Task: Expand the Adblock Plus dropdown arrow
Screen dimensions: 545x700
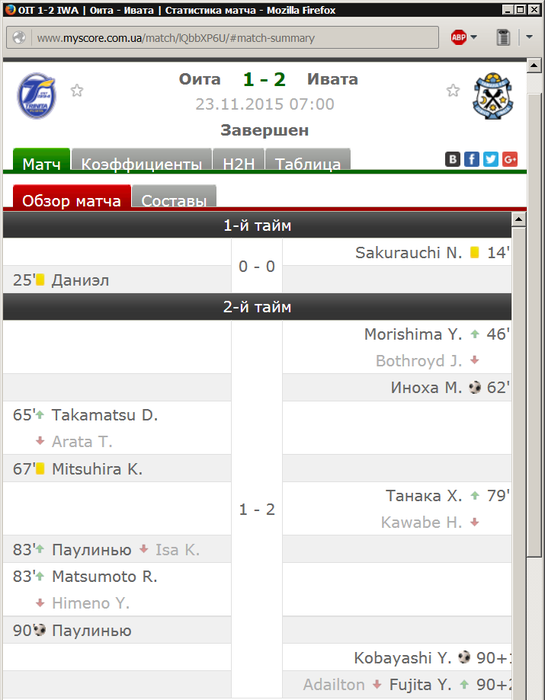Action: pos(474,37)
